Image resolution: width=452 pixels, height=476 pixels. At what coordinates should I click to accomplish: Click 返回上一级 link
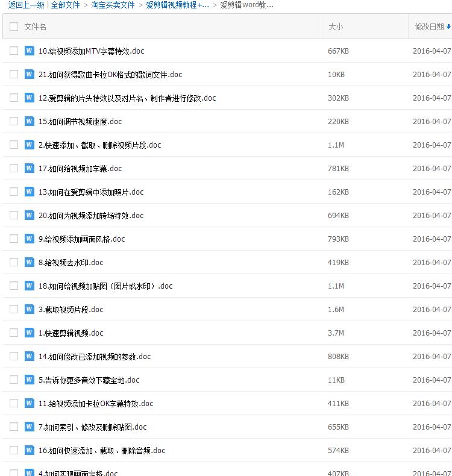(26, 5)
